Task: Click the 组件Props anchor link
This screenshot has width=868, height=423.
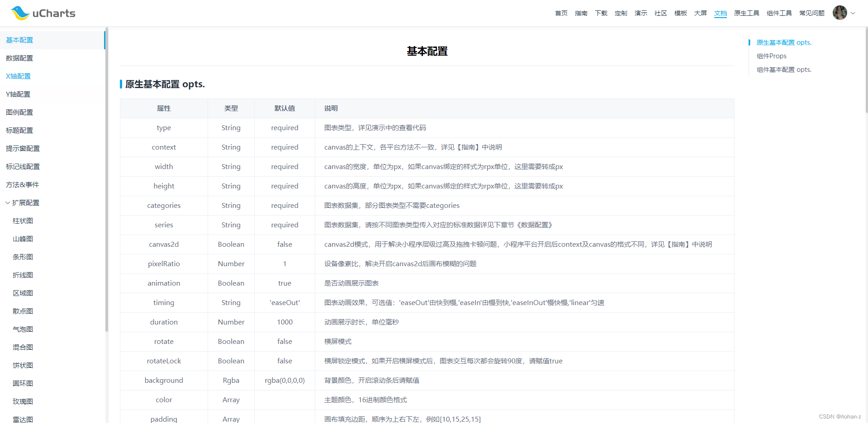Action: [x=772, y=56]
